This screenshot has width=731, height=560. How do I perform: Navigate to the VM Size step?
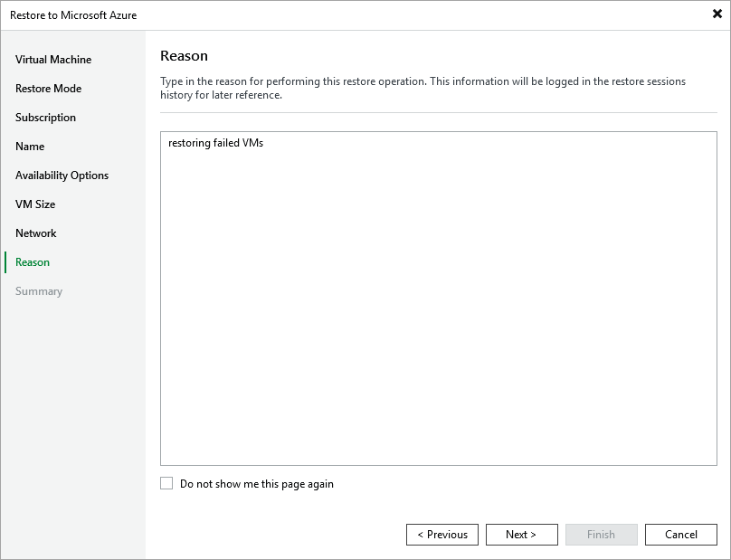(x=35, y=204)
